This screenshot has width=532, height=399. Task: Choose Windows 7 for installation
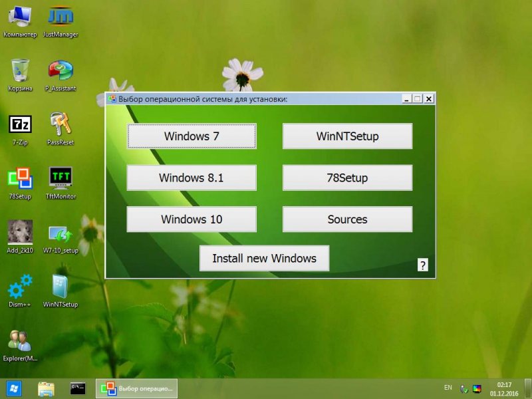pyautogui.click(x=192, y=136)
